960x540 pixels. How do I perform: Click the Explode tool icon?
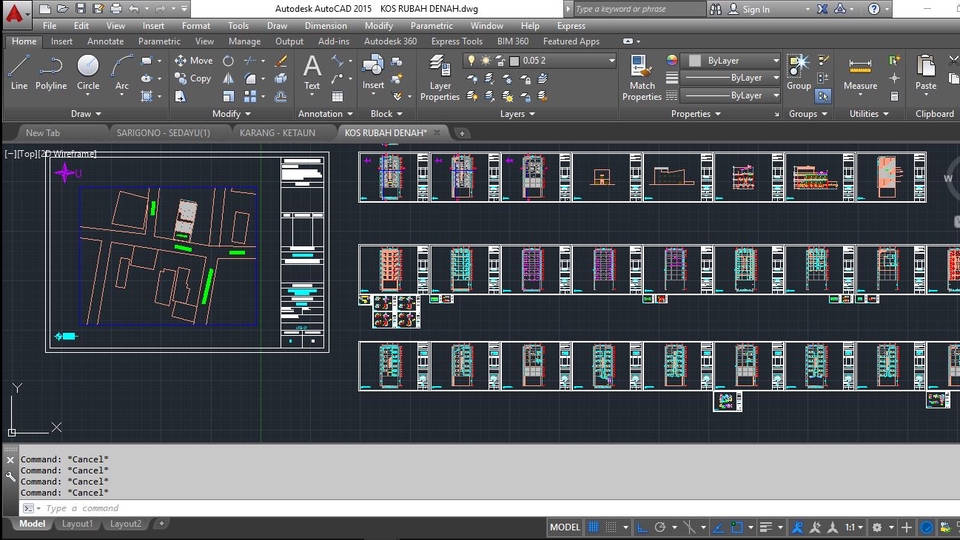281,78
